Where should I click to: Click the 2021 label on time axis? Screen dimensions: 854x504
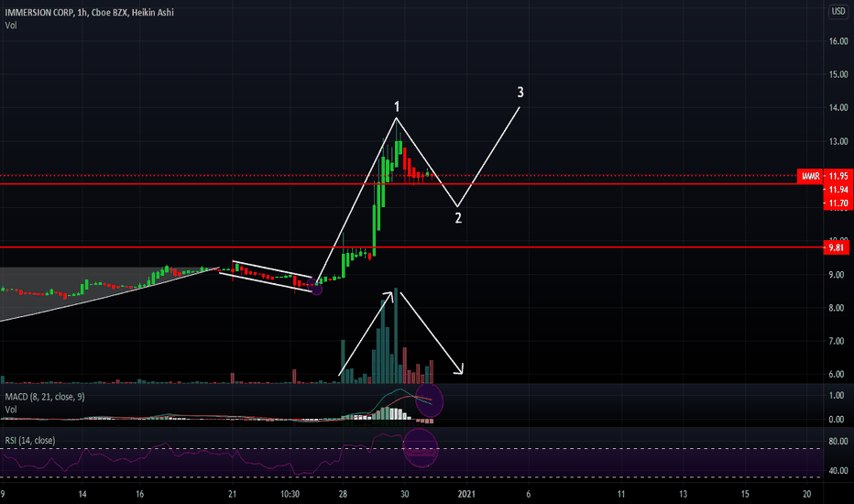click(x=466, y=494)
